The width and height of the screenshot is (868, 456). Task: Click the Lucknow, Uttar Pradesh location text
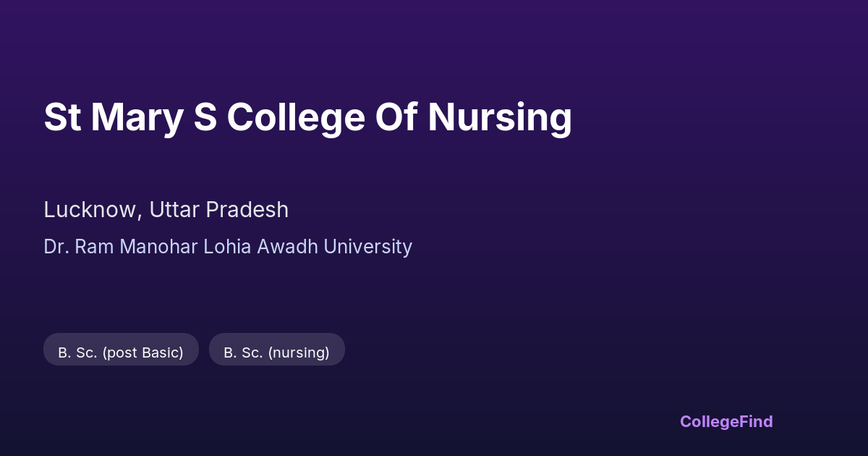pos(166,210)
